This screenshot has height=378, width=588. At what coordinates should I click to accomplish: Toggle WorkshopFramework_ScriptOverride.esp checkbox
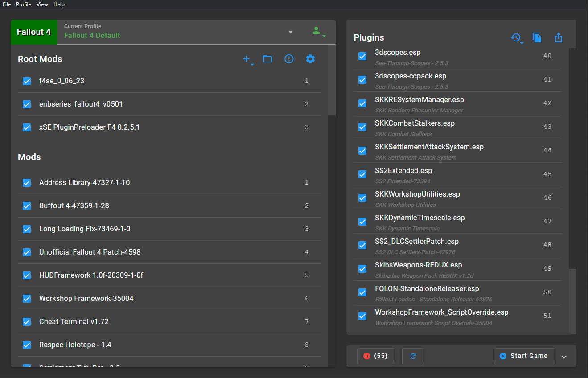(362, 316)
